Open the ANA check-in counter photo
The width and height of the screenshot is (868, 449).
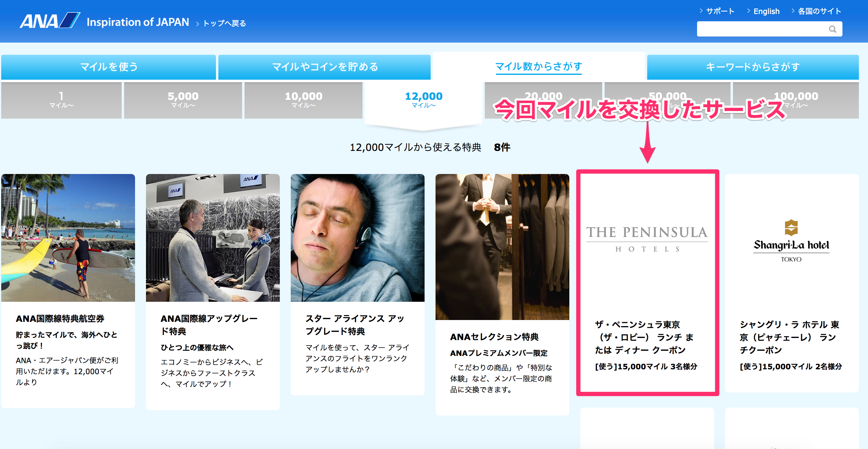pyautogui.click(x=213, y=238)
